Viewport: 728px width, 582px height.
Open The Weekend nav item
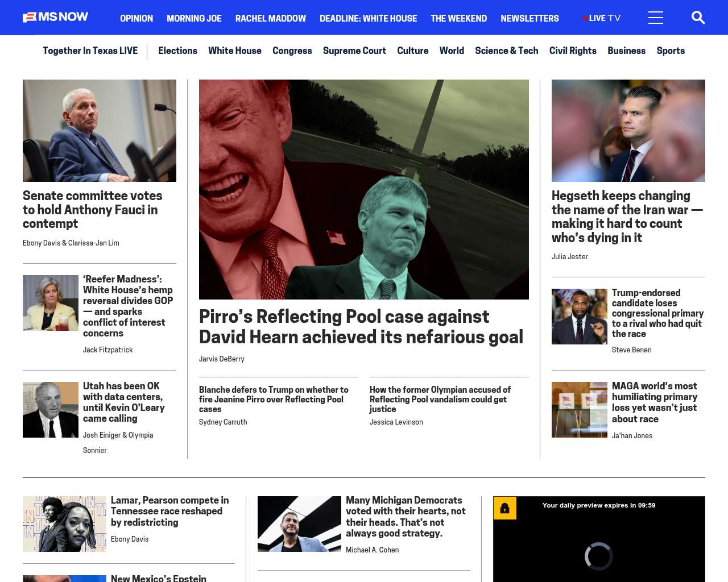[x=458, y=18]
